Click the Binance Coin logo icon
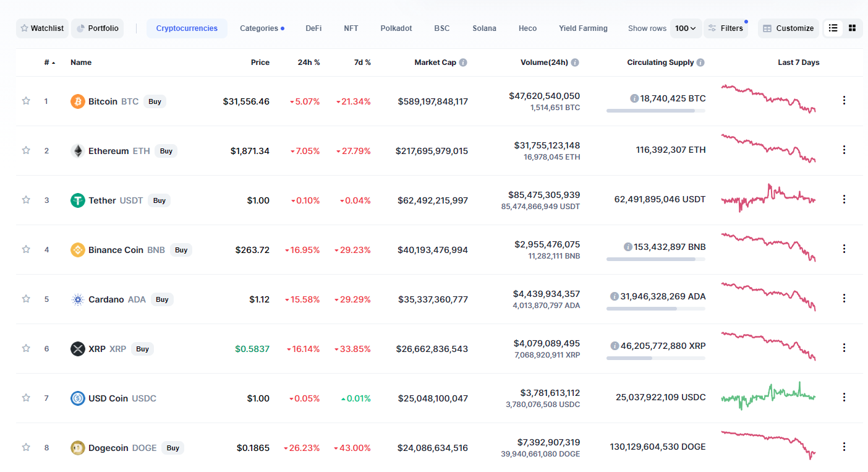This screenshot has height=472, width=868. [78, 250]
